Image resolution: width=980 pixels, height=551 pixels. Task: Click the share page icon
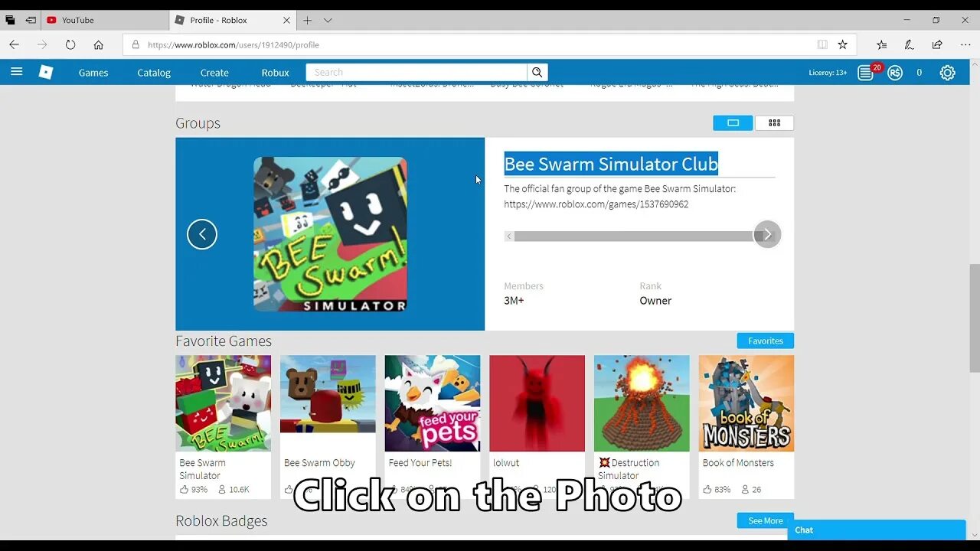click(x=937, y=44)
